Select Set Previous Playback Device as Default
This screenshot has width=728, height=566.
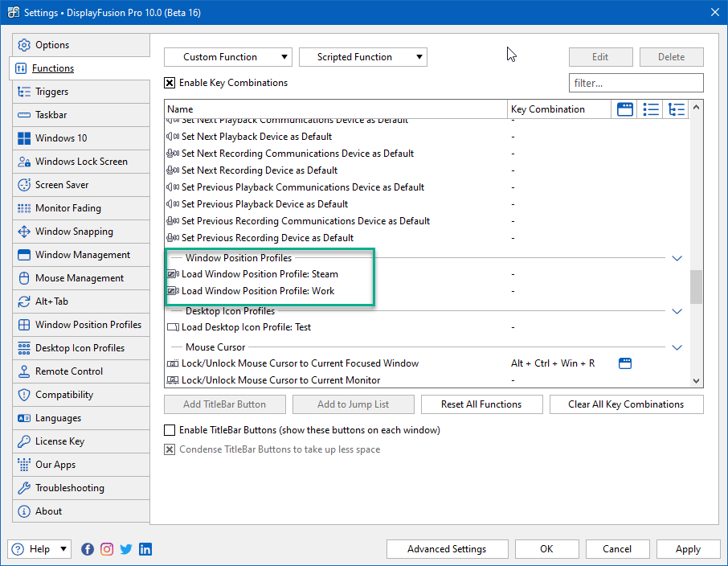[427, 204]
